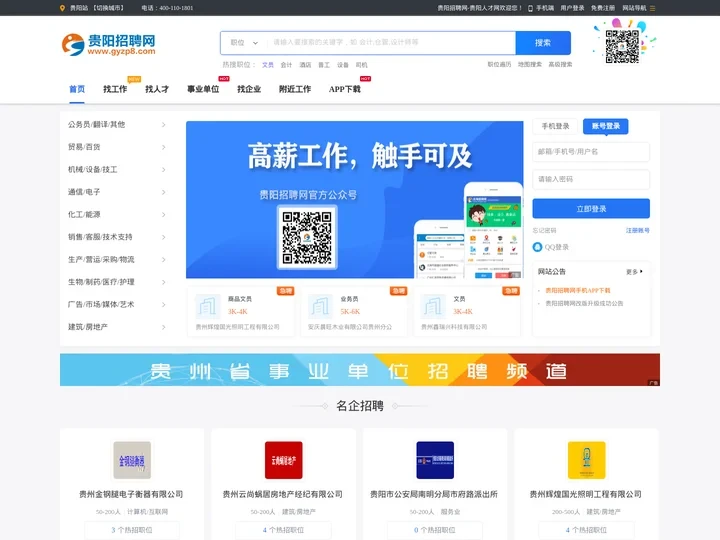Open the 网站导航 hamburger menu icon
Viewport: 720px width, 540px height.
tap(652, 8)
